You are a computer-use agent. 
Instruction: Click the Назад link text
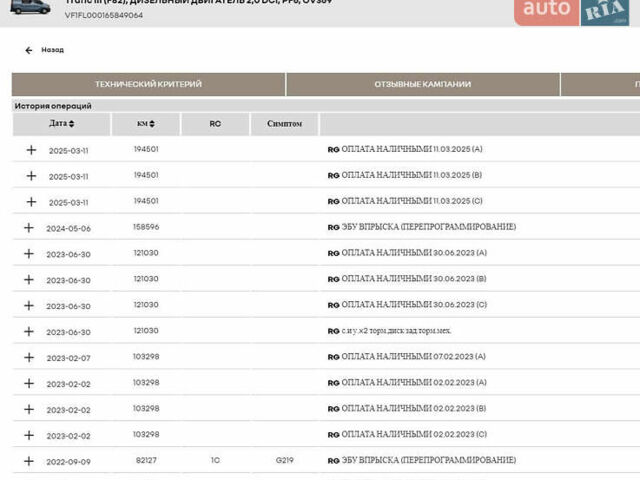coord(52,50)
